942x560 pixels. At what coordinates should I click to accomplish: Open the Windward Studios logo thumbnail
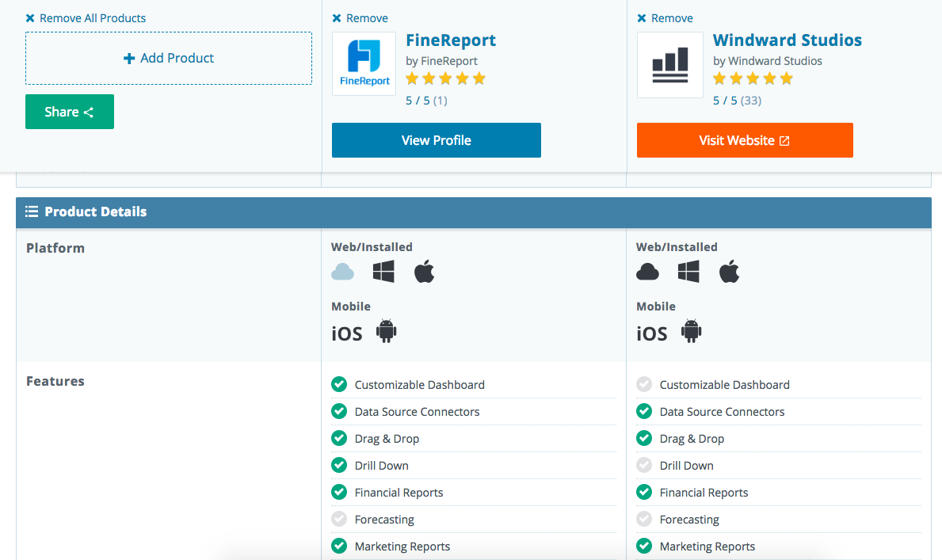point(669,65)
